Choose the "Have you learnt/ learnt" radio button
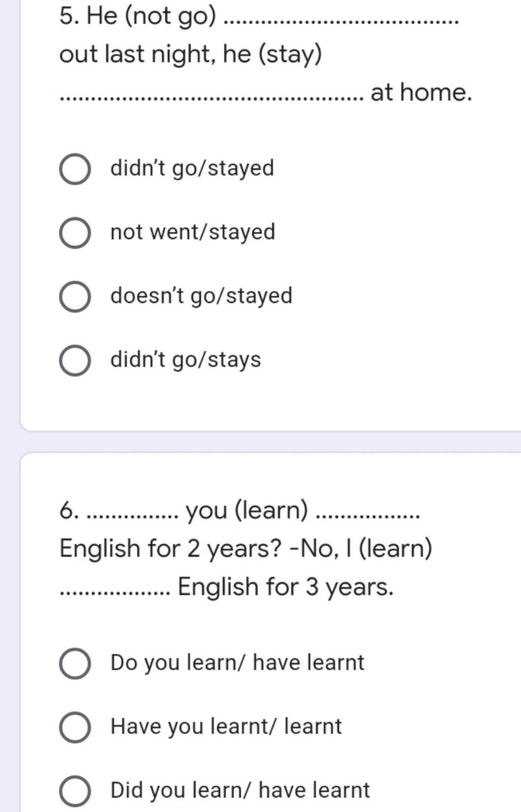521x812 pixels. click(75, 727)
